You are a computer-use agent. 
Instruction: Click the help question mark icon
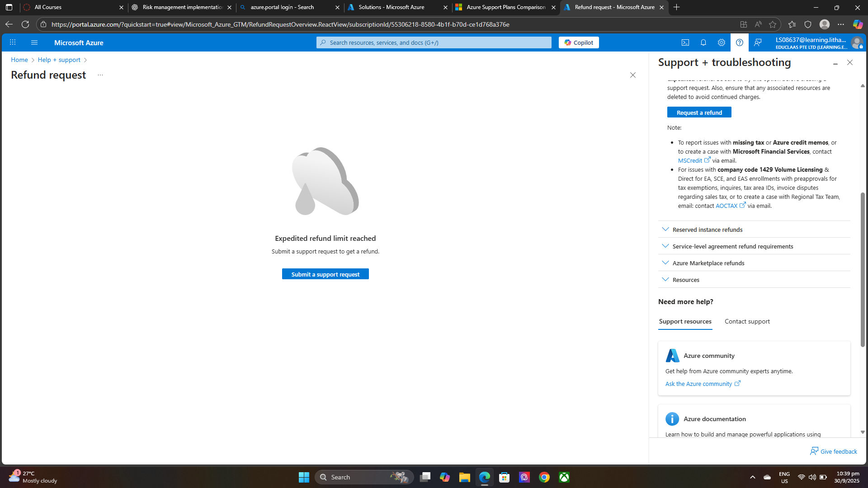[740, 42]
